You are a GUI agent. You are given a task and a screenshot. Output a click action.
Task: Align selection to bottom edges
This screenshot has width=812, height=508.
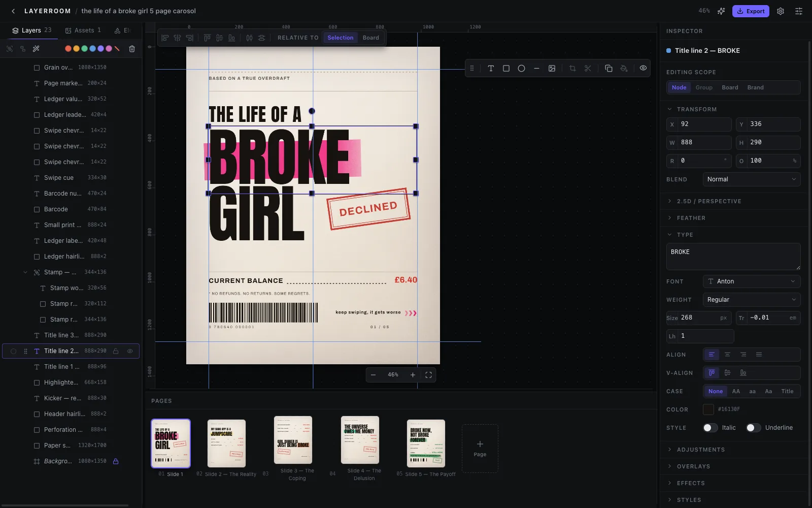231,38
